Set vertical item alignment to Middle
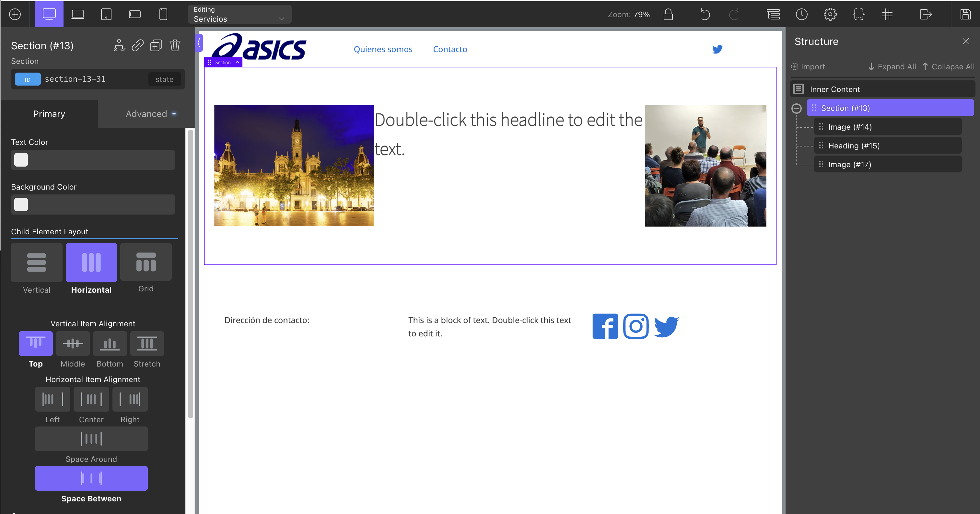Image resolution: width=980 pixels, height=514 pixels. 73,344
